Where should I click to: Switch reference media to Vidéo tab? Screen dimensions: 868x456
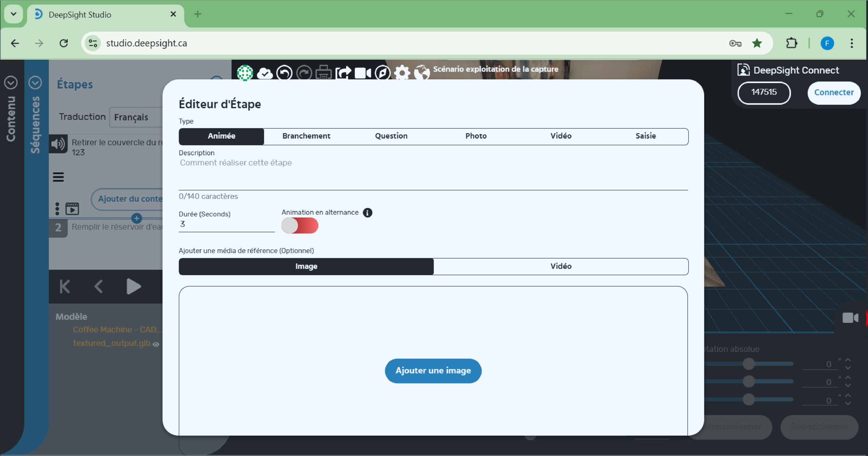[x=560, y=266]
